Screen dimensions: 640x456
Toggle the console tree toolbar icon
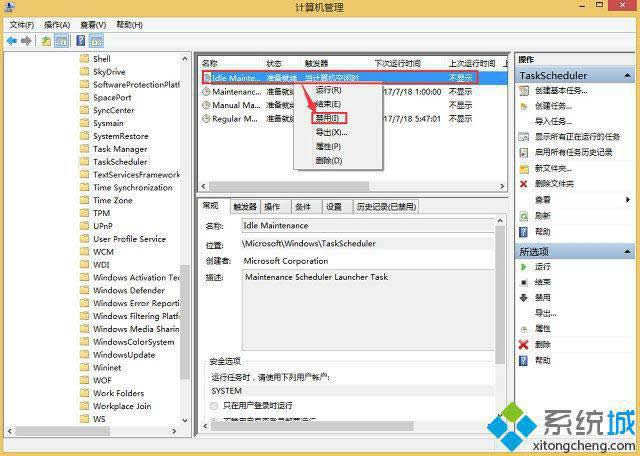coord(61,41)
